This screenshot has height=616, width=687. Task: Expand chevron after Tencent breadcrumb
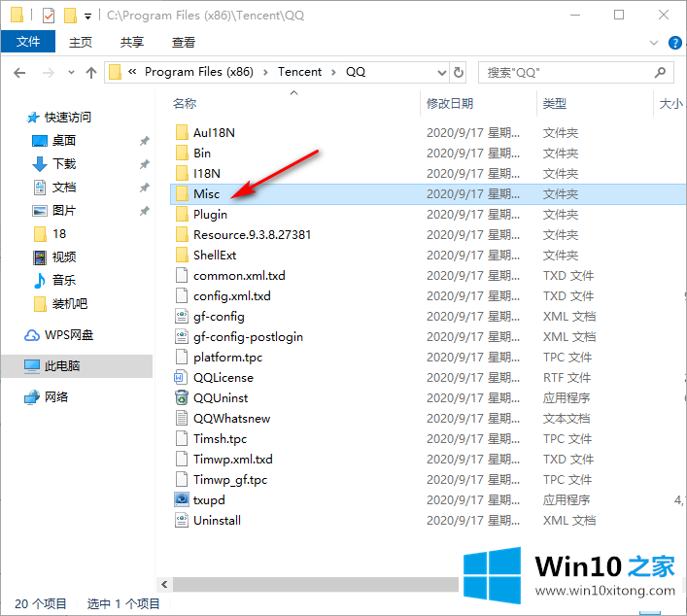coord(334,72)
